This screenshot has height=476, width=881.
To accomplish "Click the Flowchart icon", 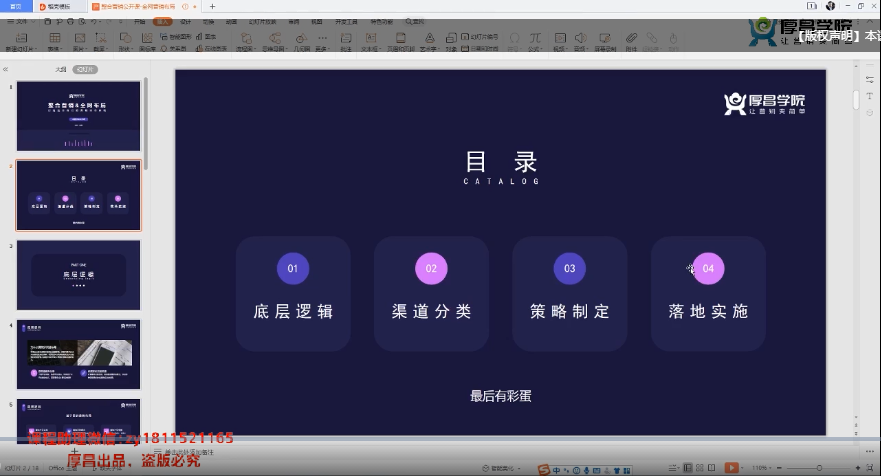I will point(246,39).
